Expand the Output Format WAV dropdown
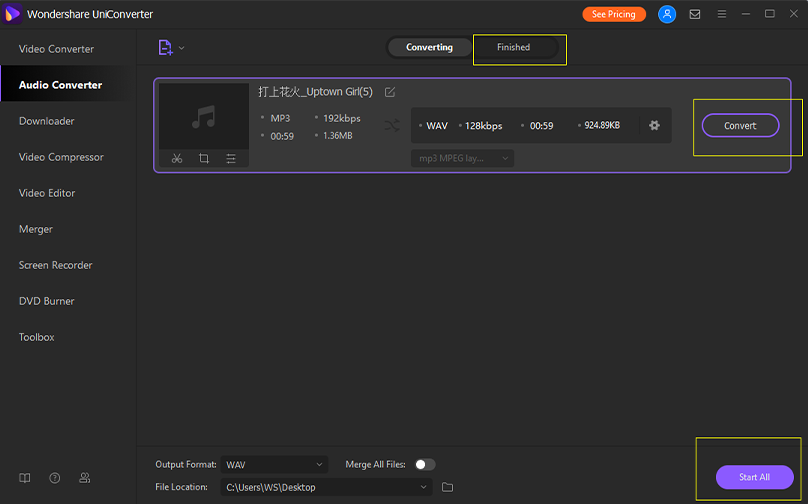Screen dimensions: 808x504 pyautogui.click(x=275, y=465)
